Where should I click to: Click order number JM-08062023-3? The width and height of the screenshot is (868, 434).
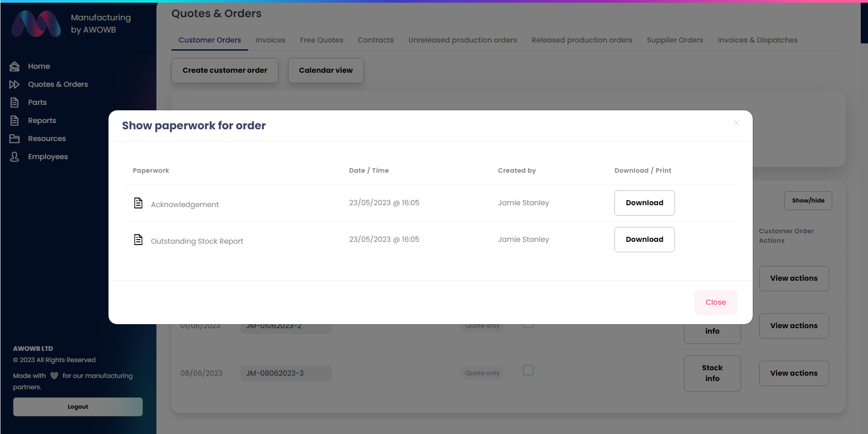[x=286, y=373]
